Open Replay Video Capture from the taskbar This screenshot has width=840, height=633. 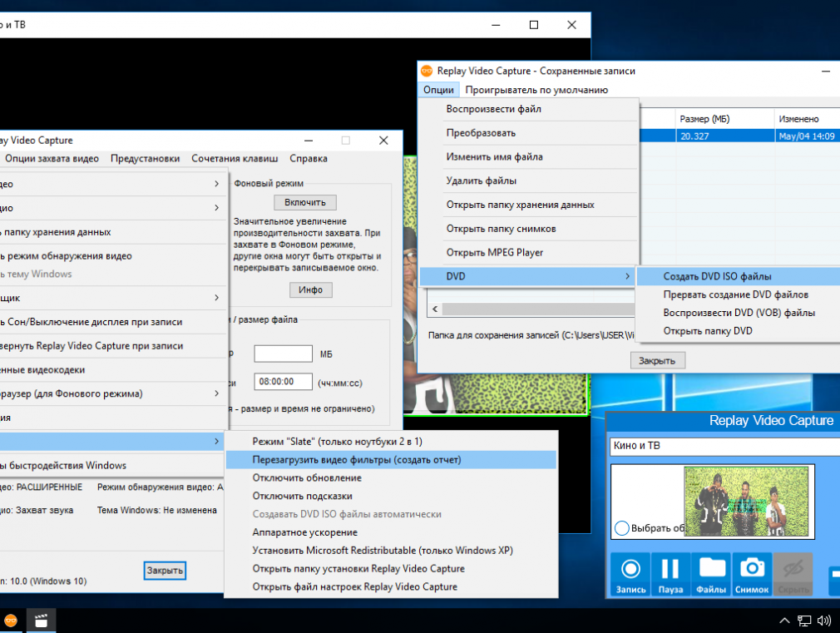click(x=11, y=621)
